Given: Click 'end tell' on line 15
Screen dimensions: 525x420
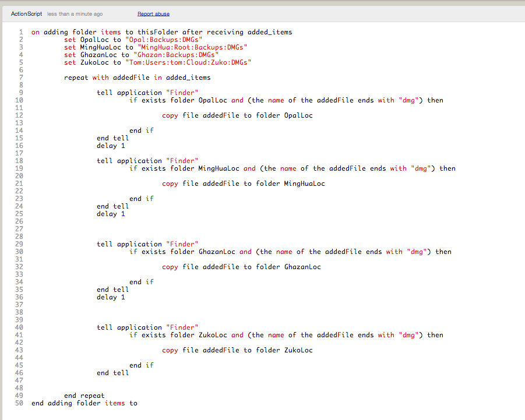Looking at the screenshot, I should [x=113, y=138].
